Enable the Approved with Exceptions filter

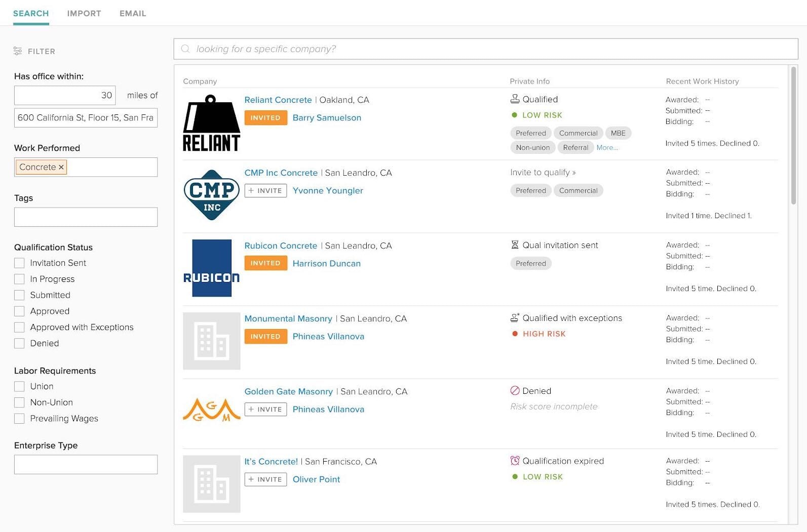[x=19, y=328]
